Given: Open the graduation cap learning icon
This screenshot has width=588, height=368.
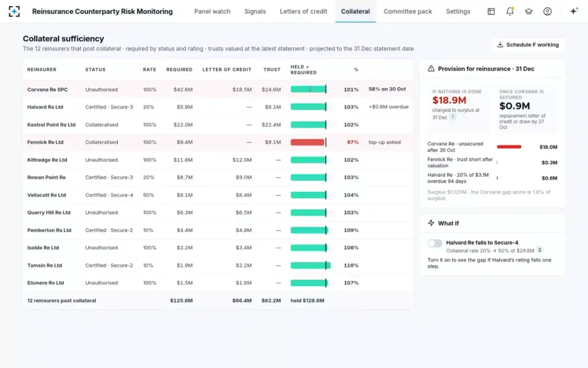Looking at the screenshot, I should 529,11.
